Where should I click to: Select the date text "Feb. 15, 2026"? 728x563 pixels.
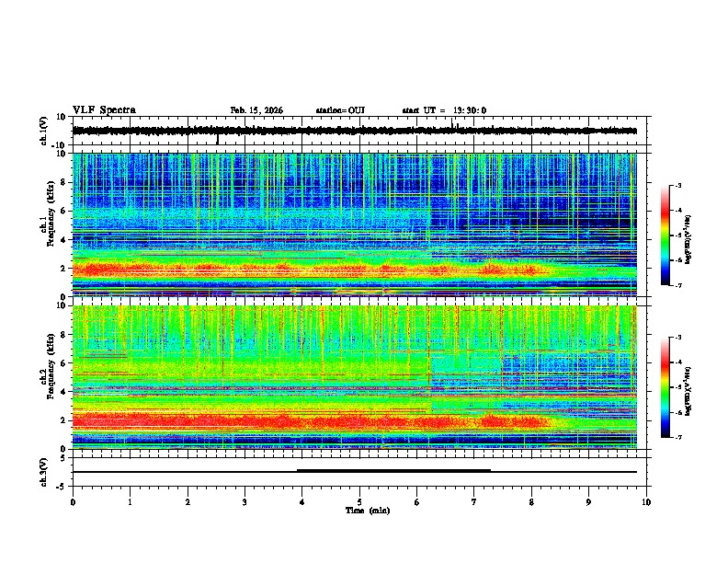(x=256, y=110)
